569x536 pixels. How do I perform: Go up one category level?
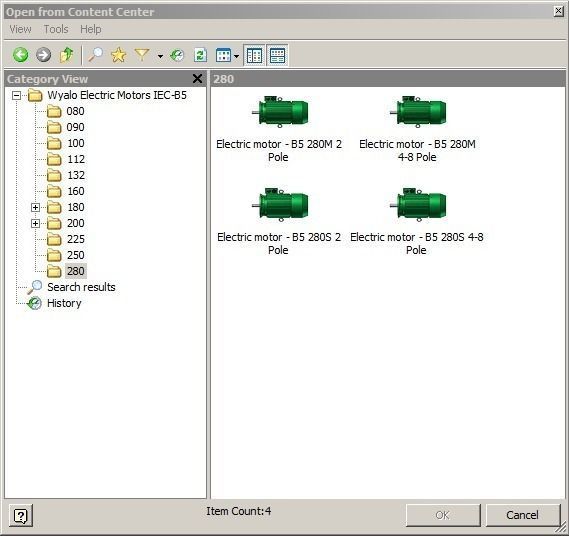[67, 55]
